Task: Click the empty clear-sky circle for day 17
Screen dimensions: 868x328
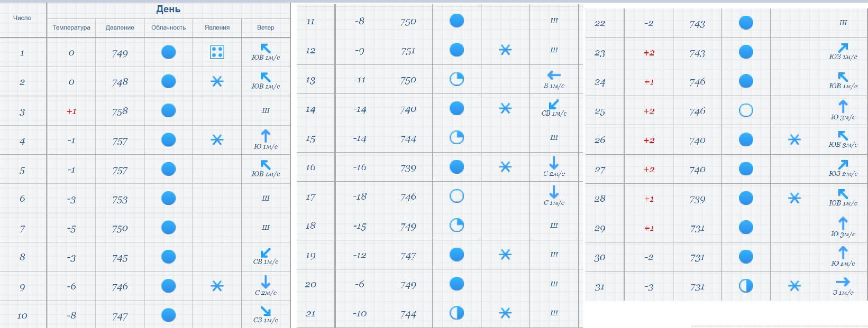Action: coord(456,196)
